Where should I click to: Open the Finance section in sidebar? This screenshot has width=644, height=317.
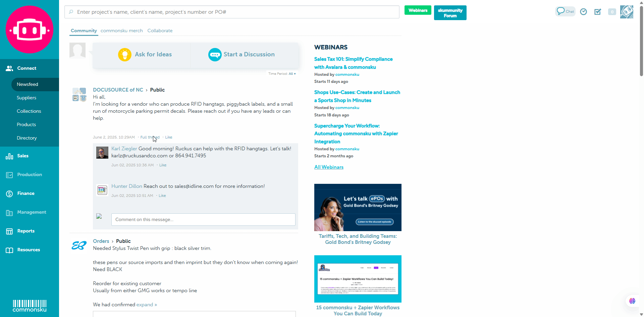tap(26, 194)
